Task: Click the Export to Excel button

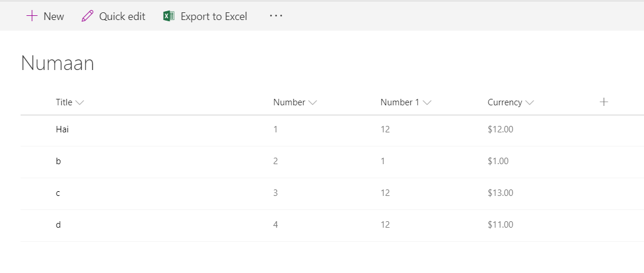Action: coord(213,16)
